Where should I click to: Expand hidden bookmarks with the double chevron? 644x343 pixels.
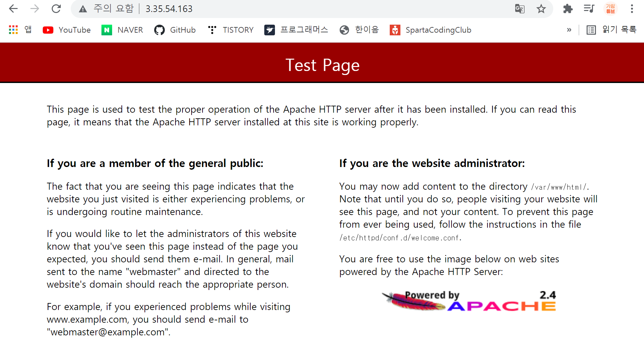[x=569, y=30]
